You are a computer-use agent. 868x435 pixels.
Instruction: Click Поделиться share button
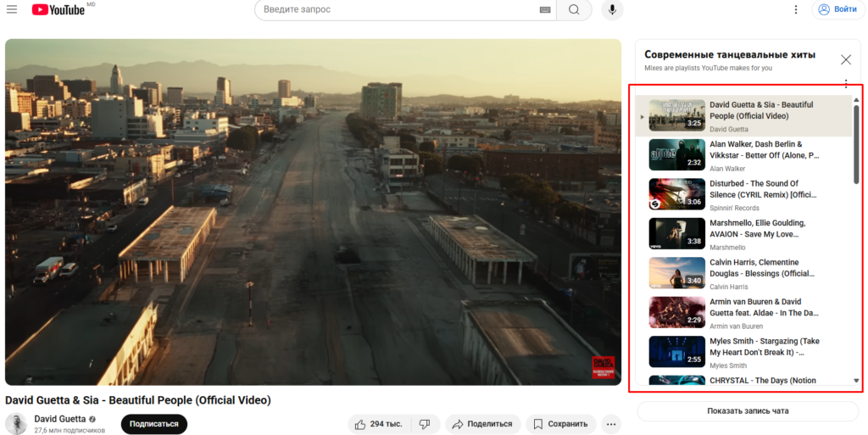coord(481,424)
